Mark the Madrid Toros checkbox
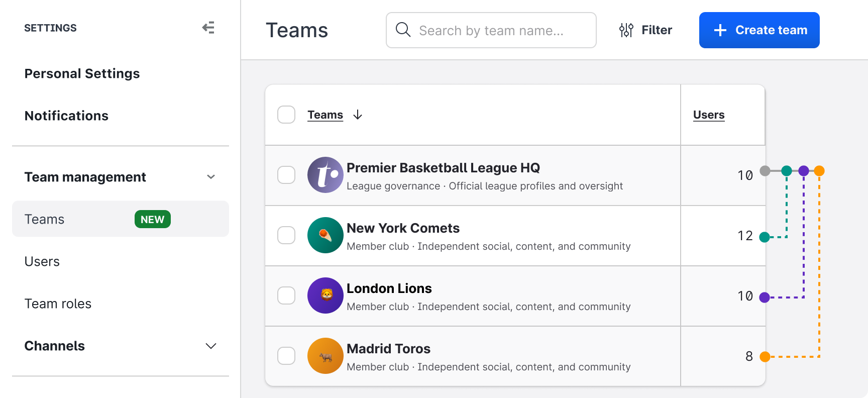Screen dimensions: 868x398 click(286, 356)
